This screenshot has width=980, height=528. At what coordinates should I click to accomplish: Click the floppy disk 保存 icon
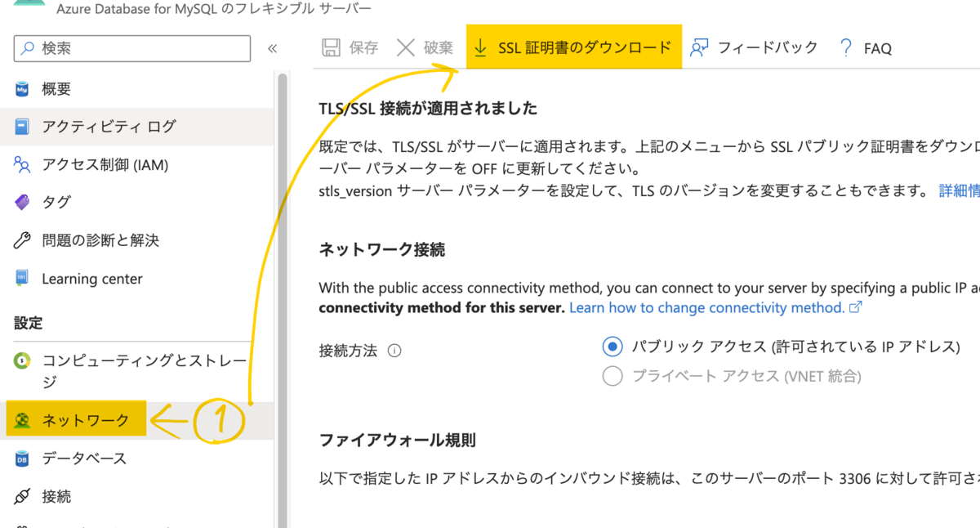331,47
